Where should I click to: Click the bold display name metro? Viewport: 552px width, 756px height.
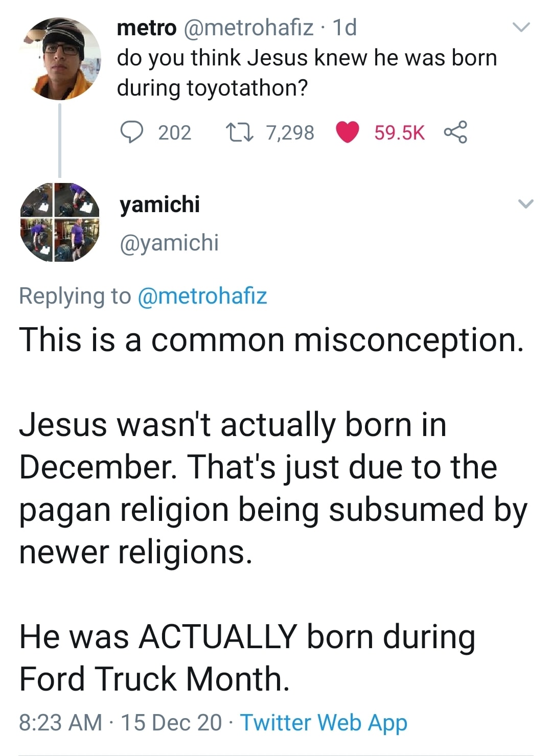146,28
